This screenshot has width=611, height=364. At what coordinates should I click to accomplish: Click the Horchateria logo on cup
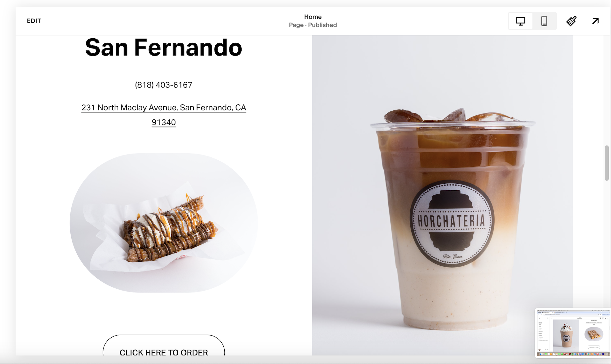(x=452, y=223)
